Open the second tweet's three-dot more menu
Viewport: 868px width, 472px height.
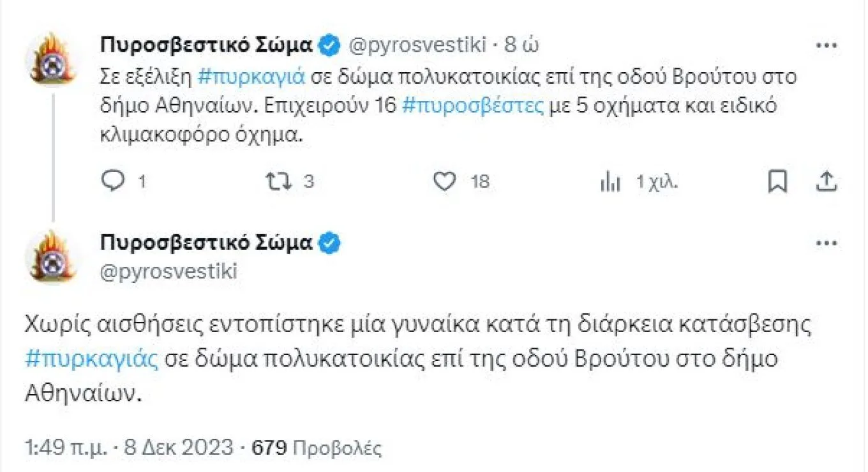coord(827,243)
